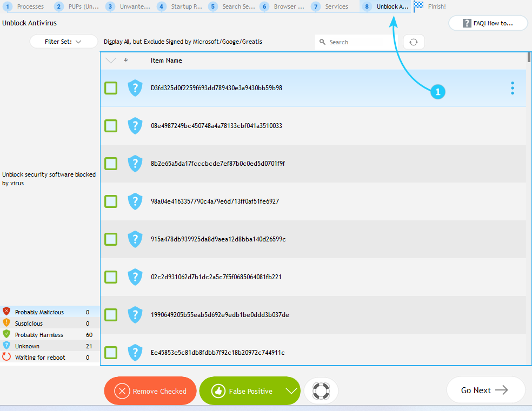
Task: Tick the checkbox for 8b2e65a5da17 item
Action: [x=111, y=164]
